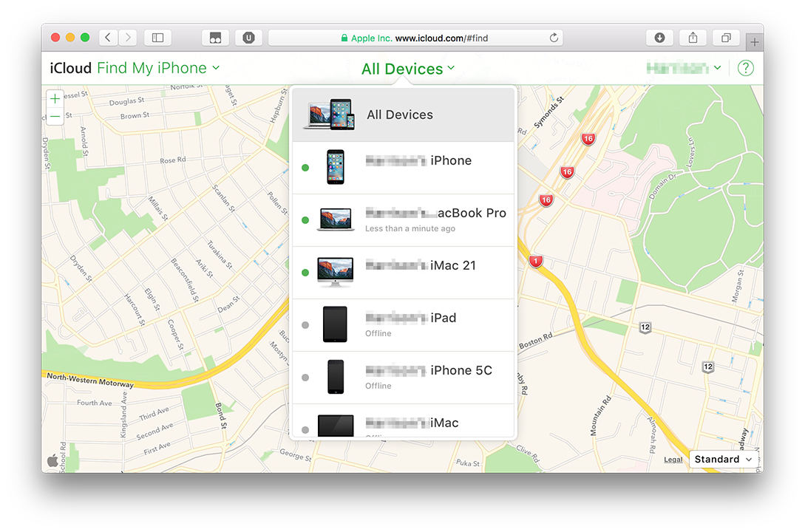Image resolution: width=805 pixels, height=532 pixels.
Task: Open the iCloud help question mark icon
Action: 746,68
